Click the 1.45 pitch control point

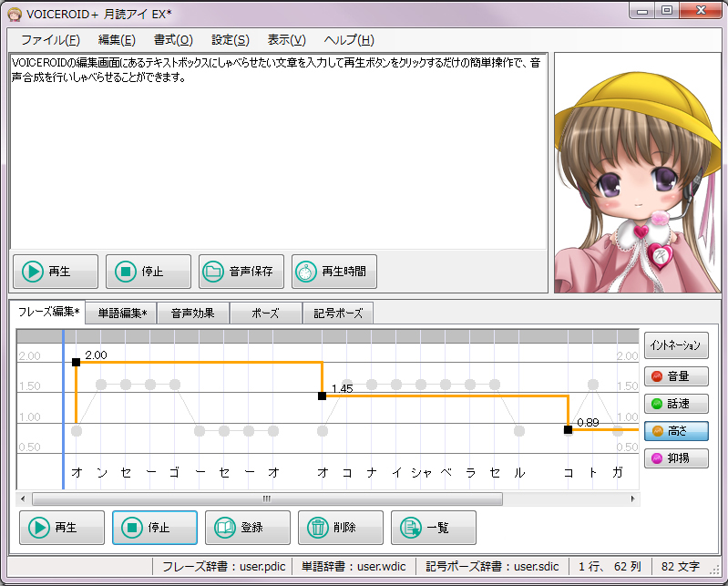[323, 396]
